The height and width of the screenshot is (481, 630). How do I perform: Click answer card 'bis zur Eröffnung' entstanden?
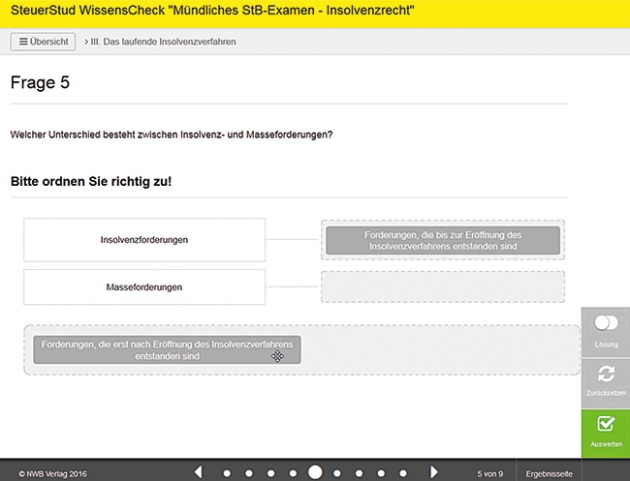pyautogui.click(x=442, y=240)
